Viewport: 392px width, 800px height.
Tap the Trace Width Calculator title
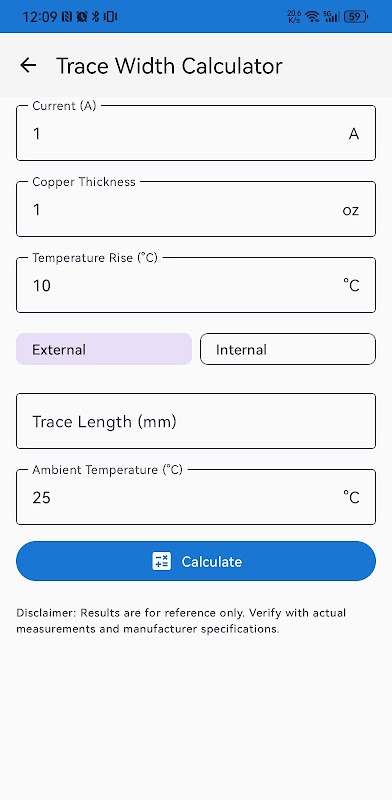point(169,66)
